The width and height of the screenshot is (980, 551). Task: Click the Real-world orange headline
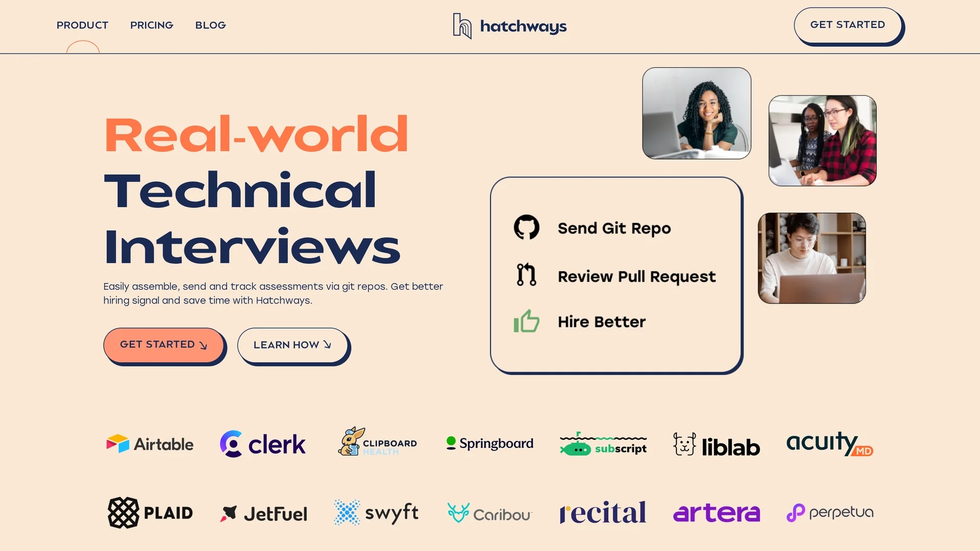(256, 134)
